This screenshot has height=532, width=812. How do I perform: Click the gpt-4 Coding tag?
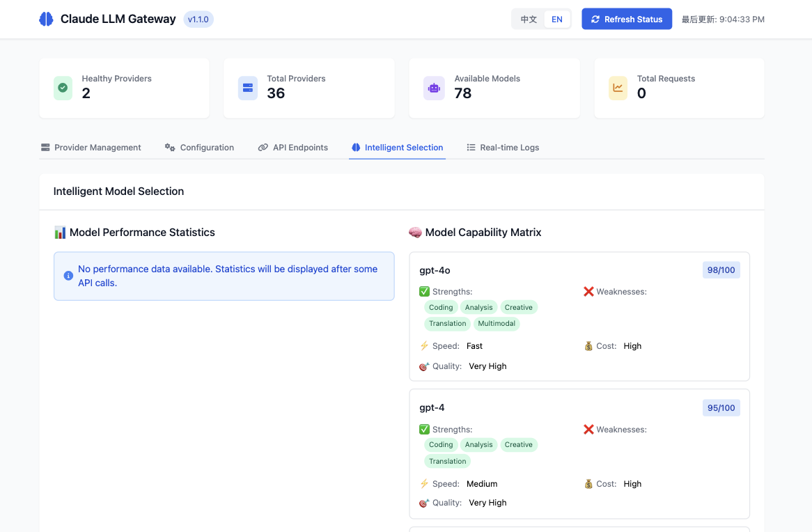pos(441,444)
